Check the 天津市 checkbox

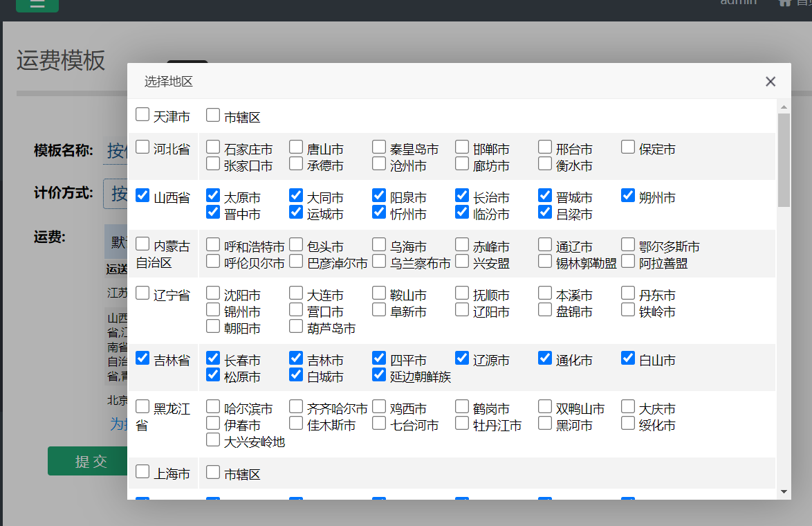tap(142, 114)
